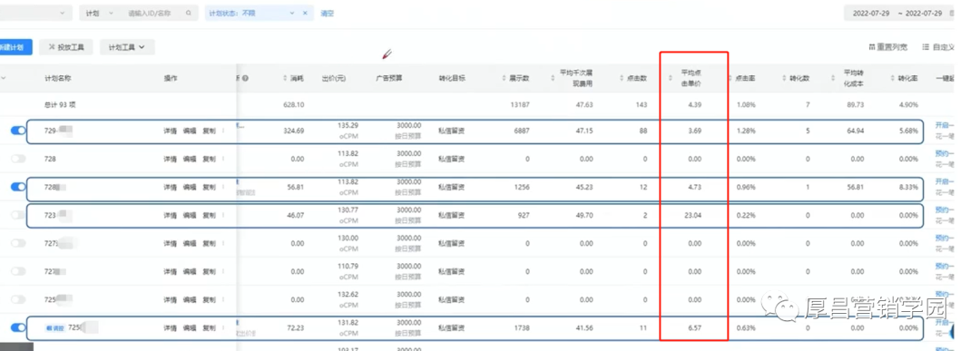Image resolution: width=980 pixels, height=351 pixels.
Task: Open more actions for row with bid 110.79
Action: click(x=223, y=272)
